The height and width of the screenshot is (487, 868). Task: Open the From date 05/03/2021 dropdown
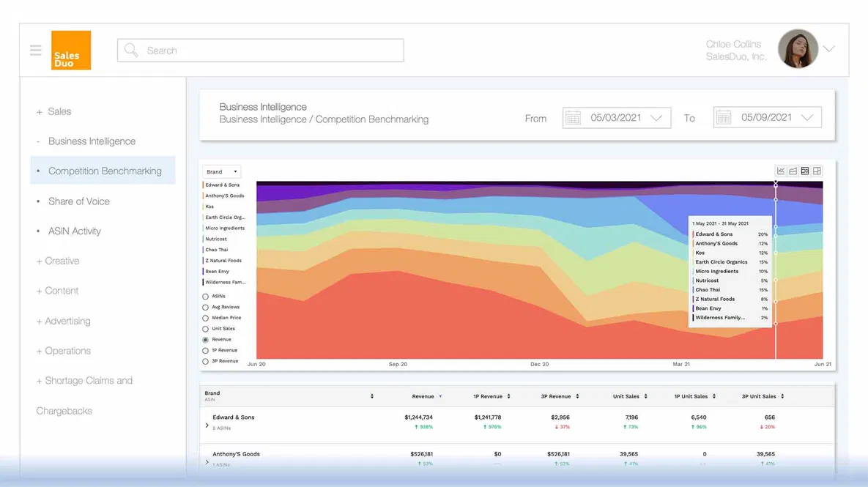pyautogui.click(x=617, y=118)
